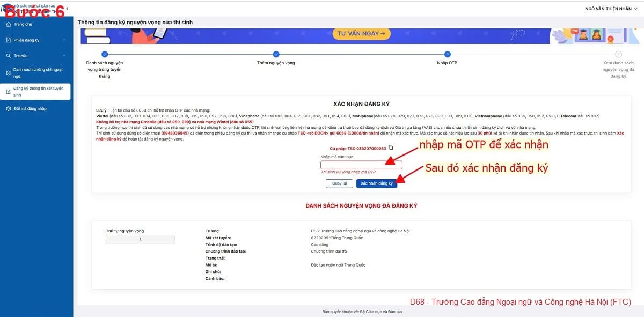Expand the Tra cứu submenu chevron
The height and width of the screenshot is (317, 644).
tap(64, 56)
